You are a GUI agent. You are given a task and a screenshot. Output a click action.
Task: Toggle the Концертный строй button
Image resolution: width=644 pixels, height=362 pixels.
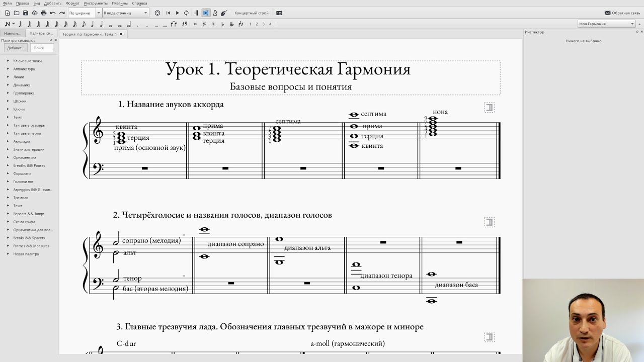click(x=252, y=13)
